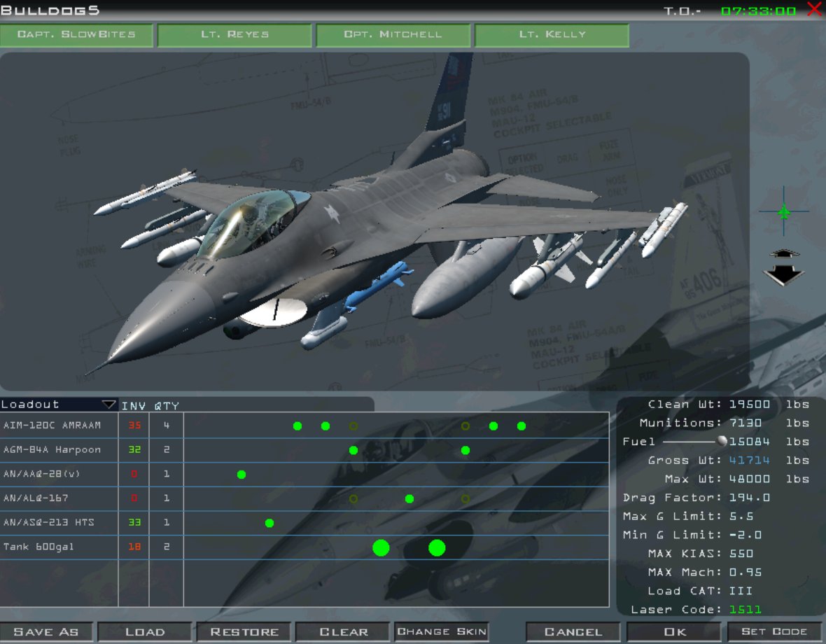Enable right empty AIM-120C hardpoint circle

point(465,426)
